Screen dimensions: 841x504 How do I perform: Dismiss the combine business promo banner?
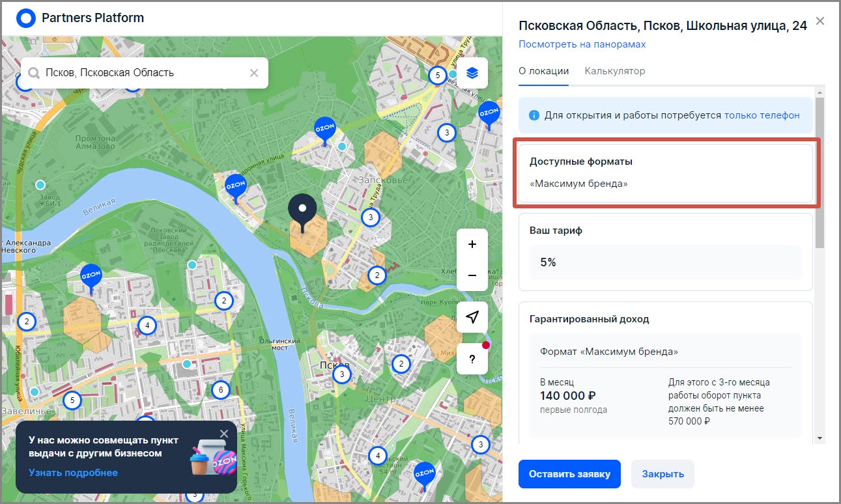[x=224, y=434]
